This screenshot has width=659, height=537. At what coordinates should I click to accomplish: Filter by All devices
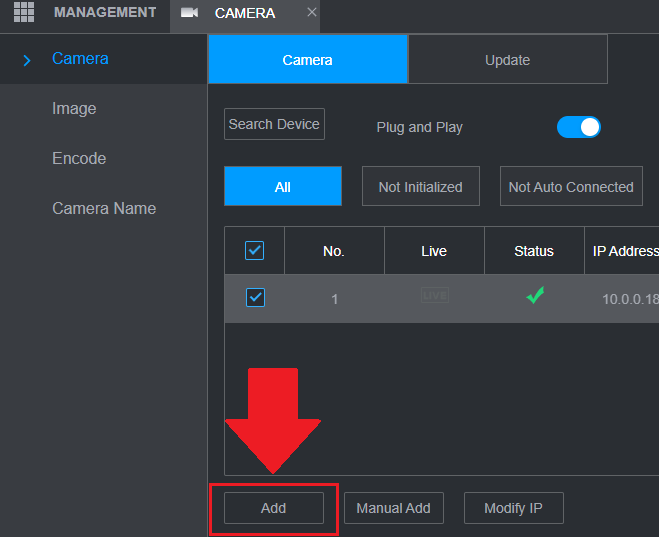click(282, 186)
